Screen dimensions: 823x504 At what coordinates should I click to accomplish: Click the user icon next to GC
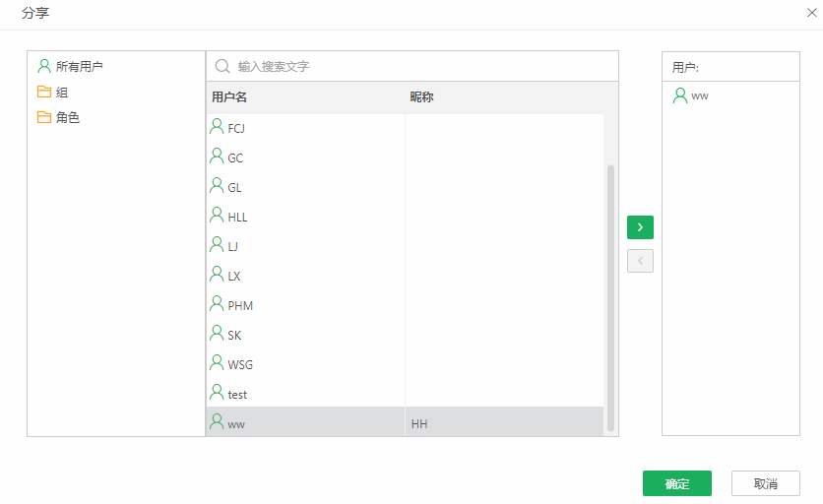pyautogui.click(x=217, y=157)
